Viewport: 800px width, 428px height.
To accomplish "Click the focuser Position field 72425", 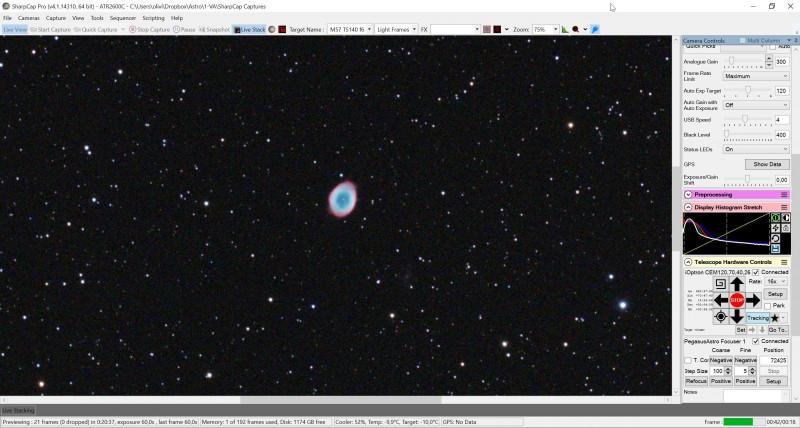I will pyautogui.click(x=774, y=360).
